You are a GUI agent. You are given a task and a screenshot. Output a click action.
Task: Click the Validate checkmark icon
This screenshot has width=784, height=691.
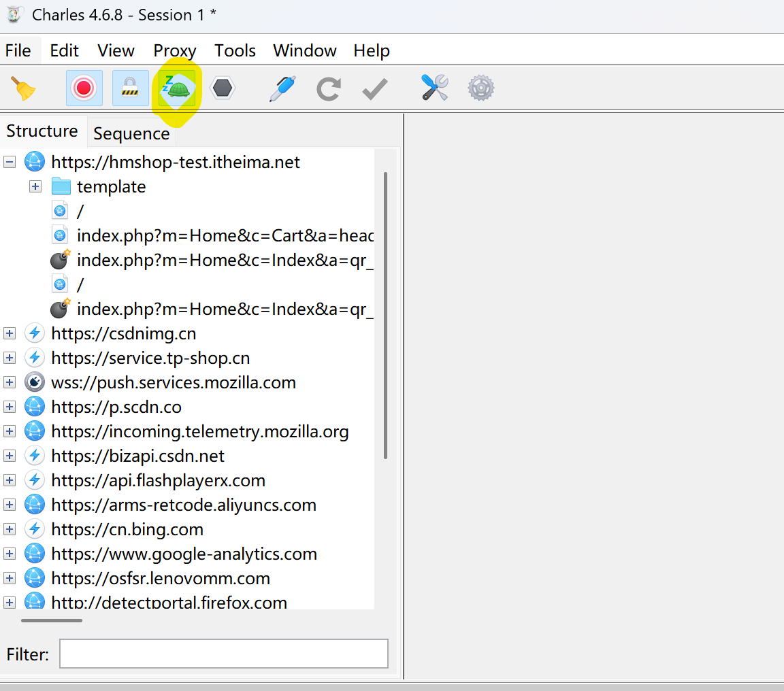pos(375,89)
